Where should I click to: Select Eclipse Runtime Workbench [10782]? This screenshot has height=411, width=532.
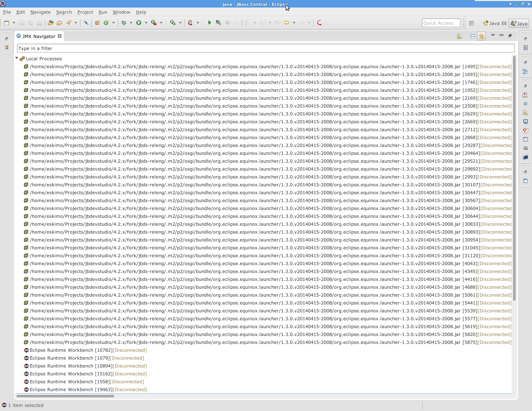point(85,350)
